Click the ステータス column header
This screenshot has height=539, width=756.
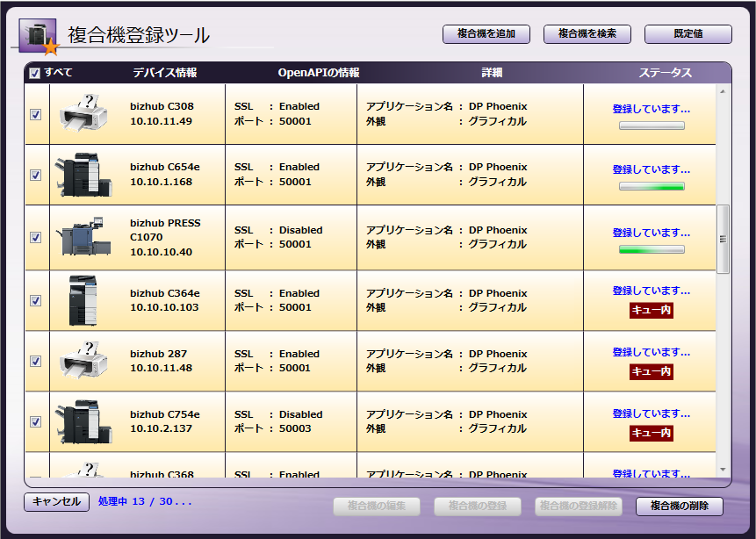click(666, 73)
